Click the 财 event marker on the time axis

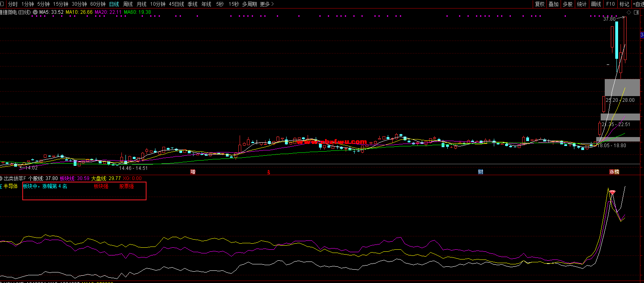click(480, 172)
